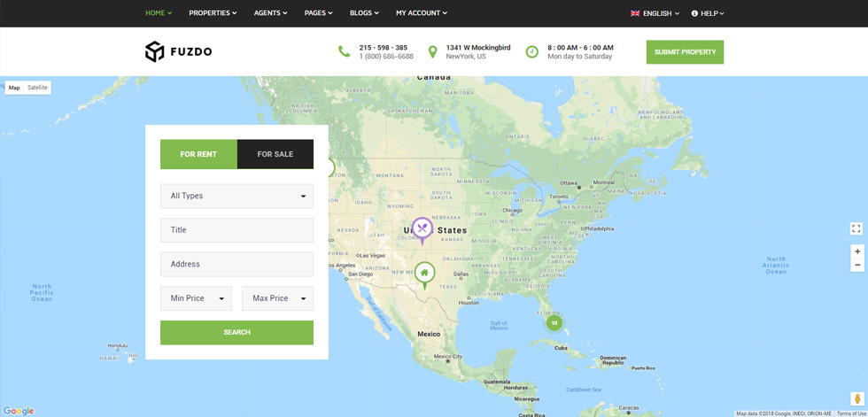Select the green house map marker

[424, 274]
